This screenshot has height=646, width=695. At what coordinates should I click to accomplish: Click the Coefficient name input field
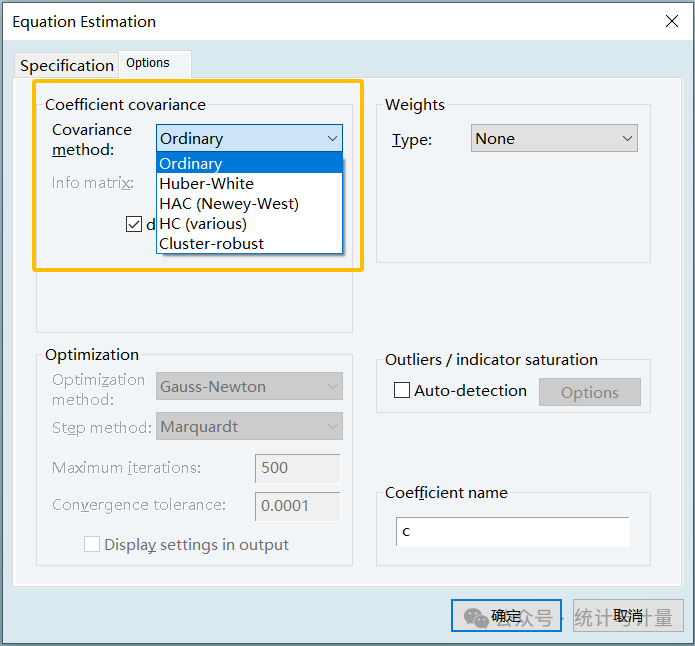pyautogui.click(x=512, y=531)
